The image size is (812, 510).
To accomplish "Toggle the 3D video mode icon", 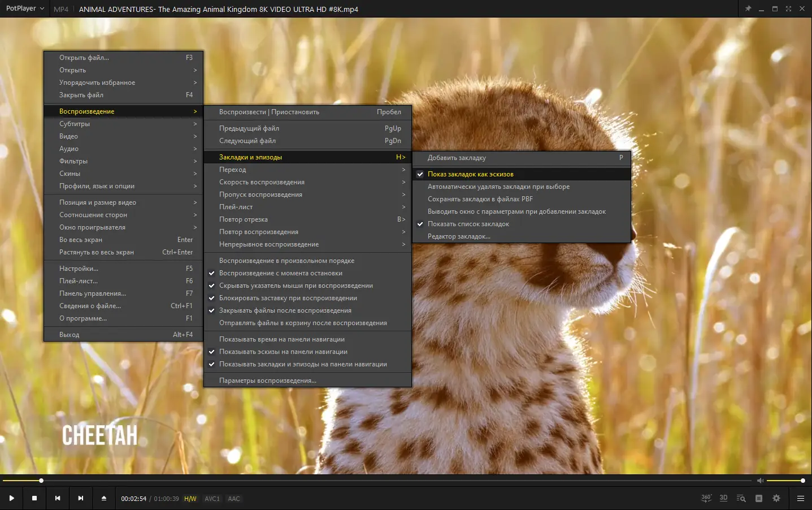I will click(x=723, y=498).
